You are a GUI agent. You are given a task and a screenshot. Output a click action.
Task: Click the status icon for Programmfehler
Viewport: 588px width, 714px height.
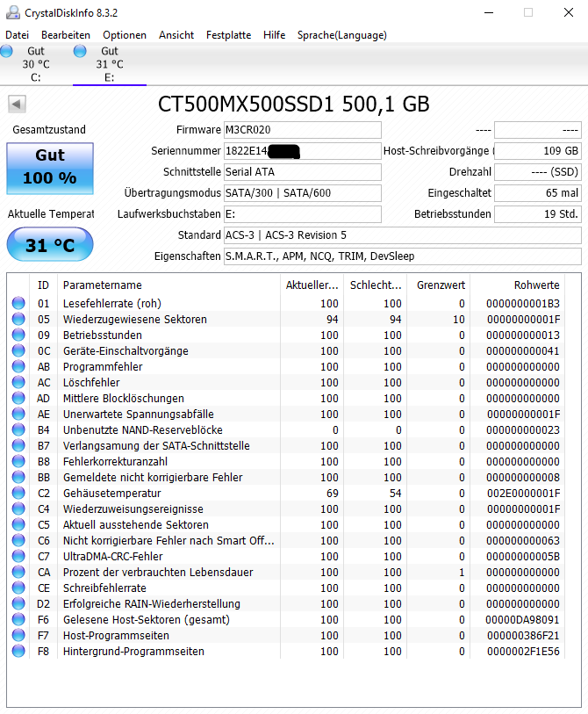tap(18, 366)
